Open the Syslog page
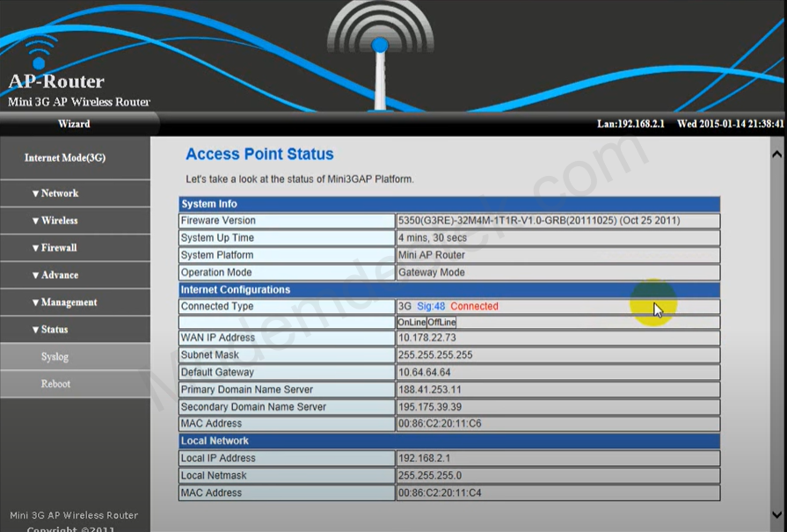This screenshot has width=787, height=532. pos(55,357)
